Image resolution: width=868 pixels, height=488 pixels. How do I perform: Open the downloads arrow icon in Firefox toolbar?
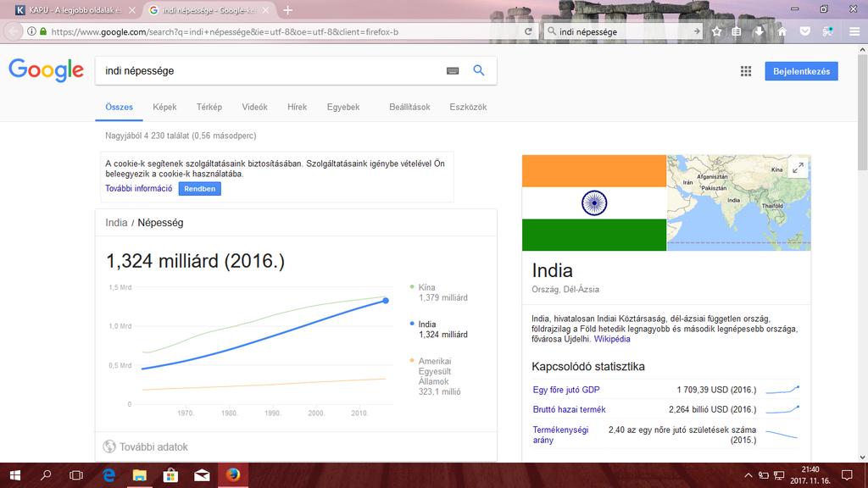(759, 31)
